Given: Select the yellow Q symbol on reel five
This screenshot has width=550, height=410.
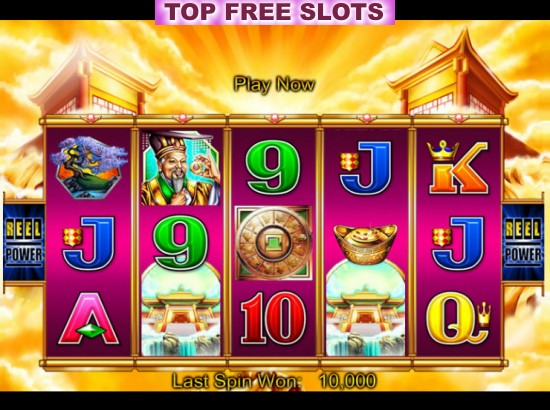Looking at the screenshot, I should coord(458,318).
